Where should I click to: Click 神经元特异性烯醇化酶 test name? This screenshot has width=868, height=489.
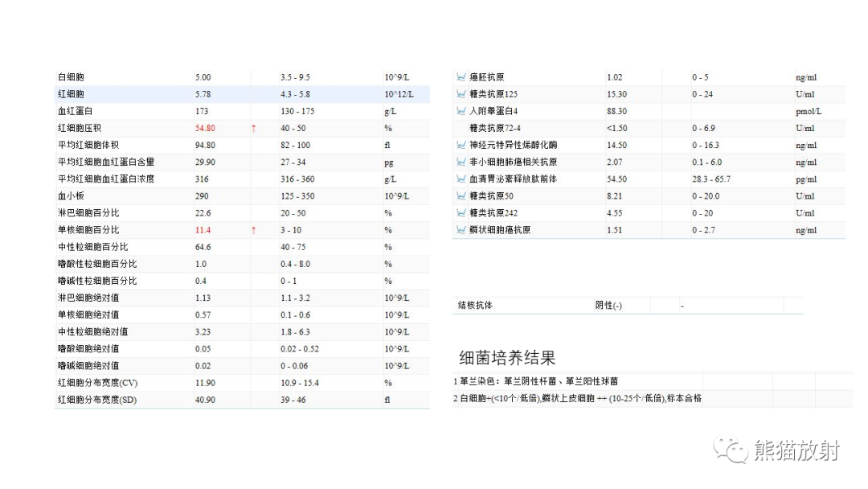pyautogui.click(x=513, y=145)
